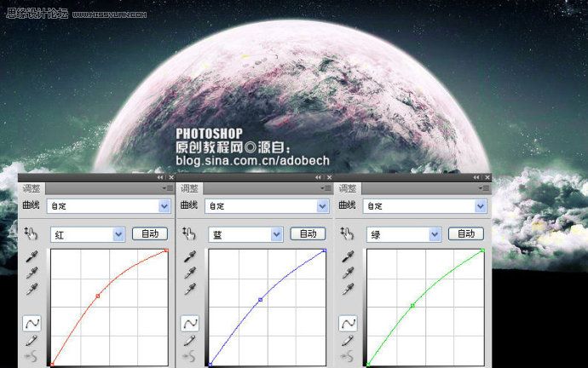Collapse green curves panel with double-arrow icon
This screenshot has width=588, height=368.
[x=476, y=177]
